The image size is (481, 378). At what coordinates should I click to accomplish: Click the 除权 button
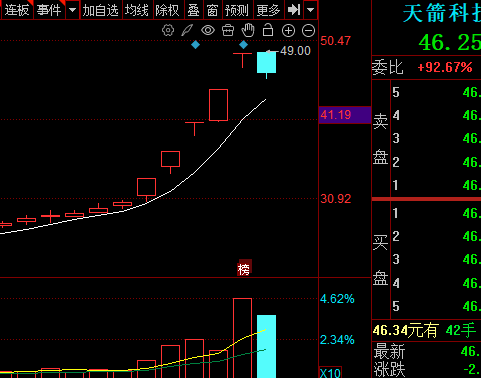168,10
